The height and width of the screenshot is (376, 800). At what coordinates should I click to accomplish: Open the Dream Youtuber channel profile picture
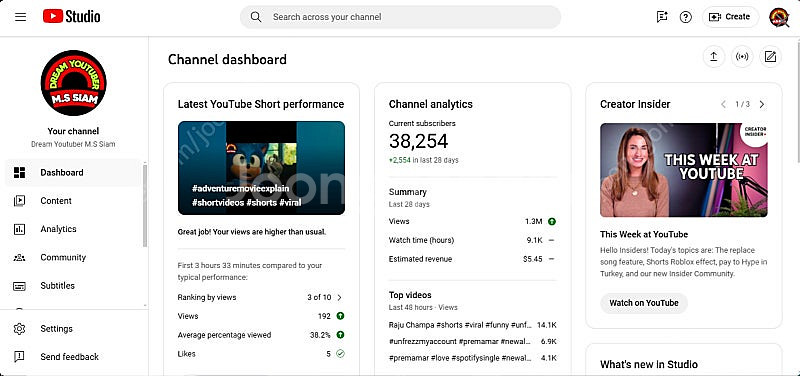click(x=73, y=83)
